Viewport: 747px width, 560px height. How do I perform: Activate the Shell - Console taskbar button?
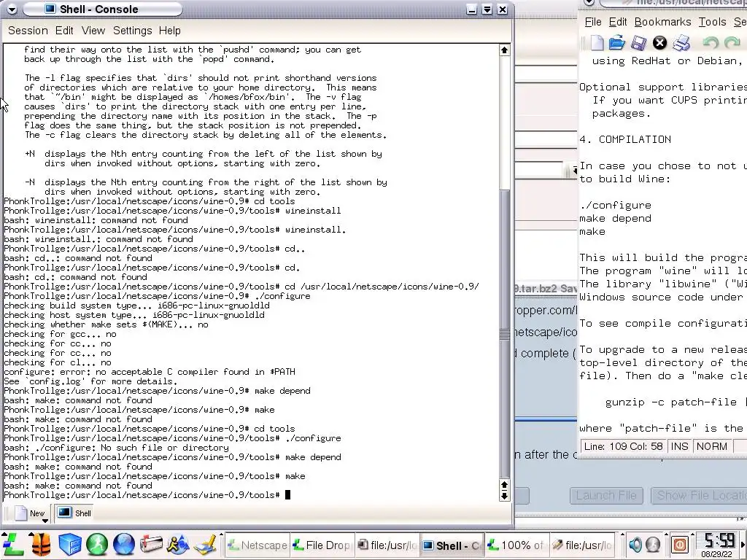pos(452,545)
